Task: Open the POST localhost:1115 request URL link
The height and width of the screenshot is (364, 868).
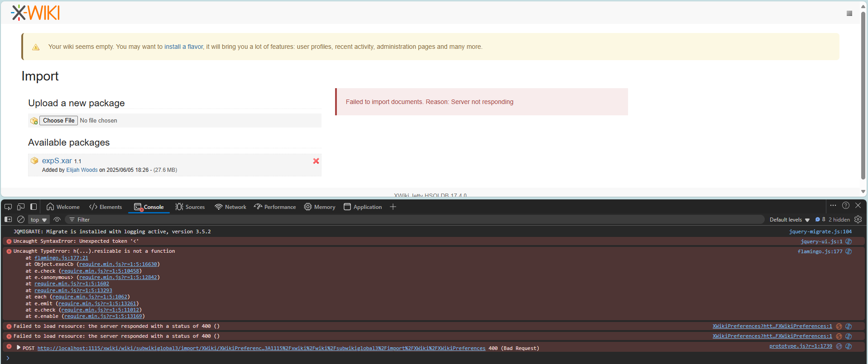Action: coord(261,348)
